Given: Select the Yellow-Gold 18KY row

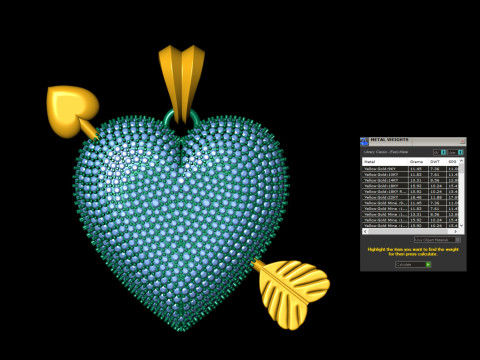Looking at the screenshot, I should 410,186.
